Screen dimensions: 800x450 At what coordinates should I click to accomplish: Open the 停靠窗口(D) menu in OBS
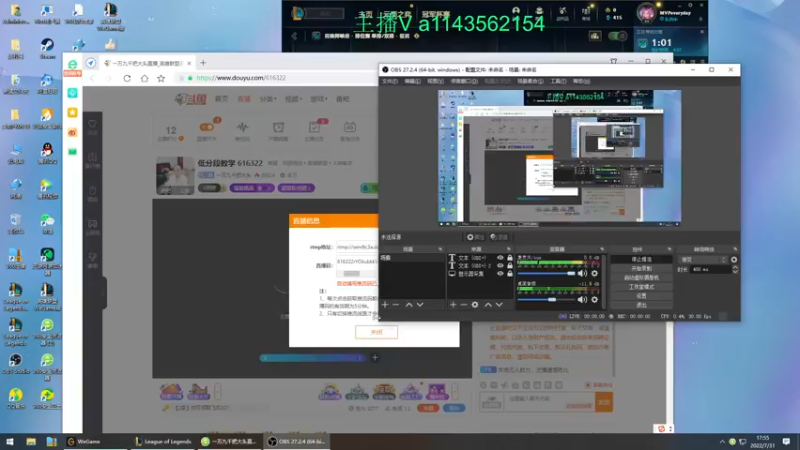click(x=464, y=81)
